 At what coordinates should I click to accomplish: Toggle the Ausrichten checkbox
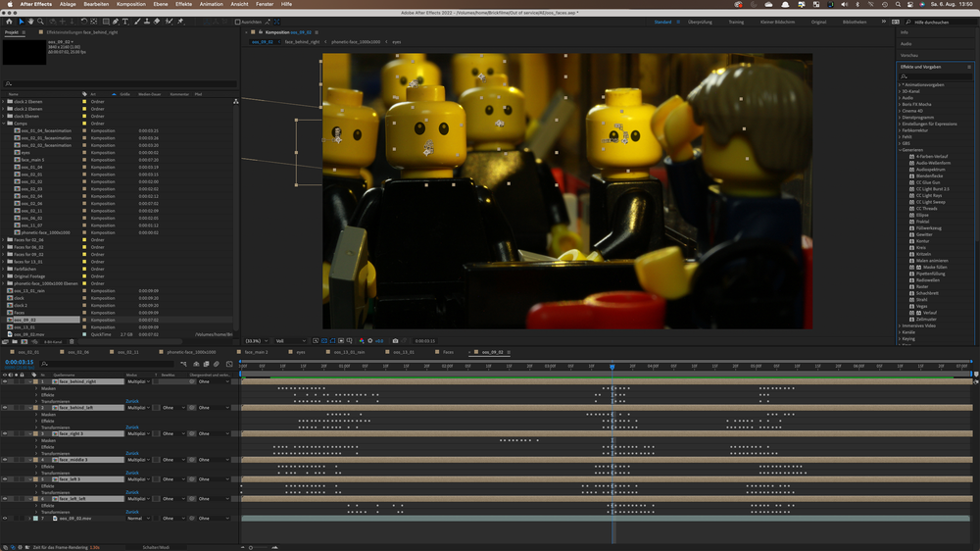[x=237, y=22]
